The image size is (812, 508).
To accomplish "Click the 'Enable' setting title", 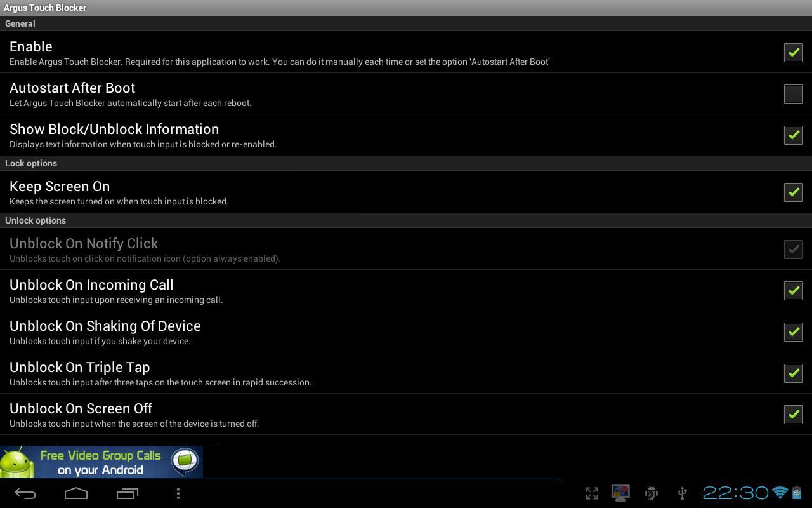I will point(31,46).
